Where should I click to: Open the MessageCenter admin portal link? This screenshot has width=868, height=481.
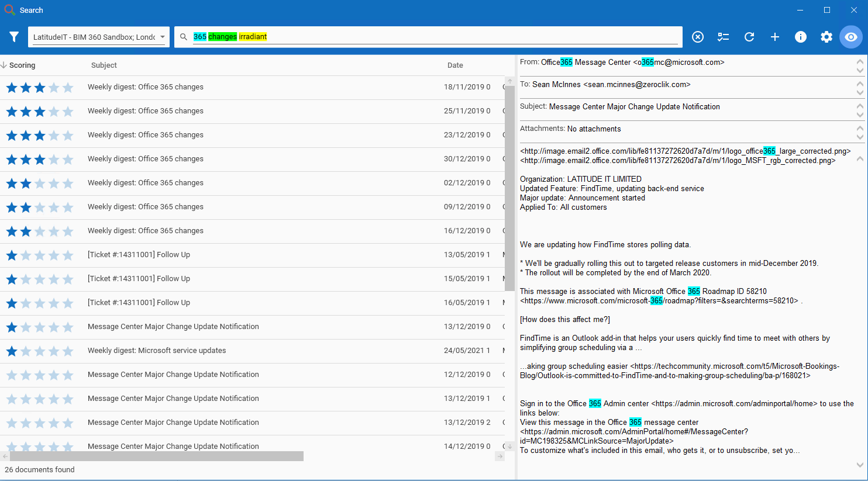point(634,437)
